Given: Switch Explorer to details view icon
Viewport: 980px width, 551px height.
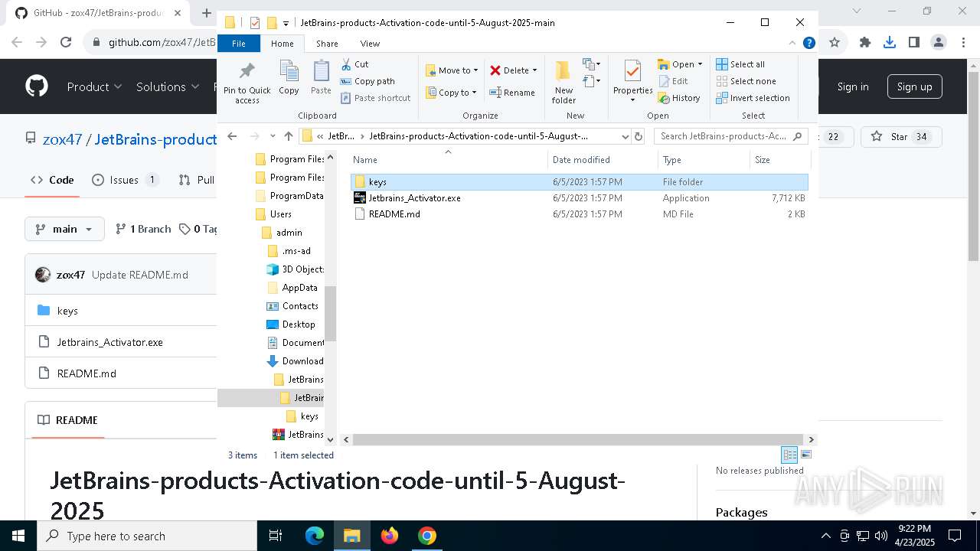Looking at the screenshot, I should tap(789, 455).
